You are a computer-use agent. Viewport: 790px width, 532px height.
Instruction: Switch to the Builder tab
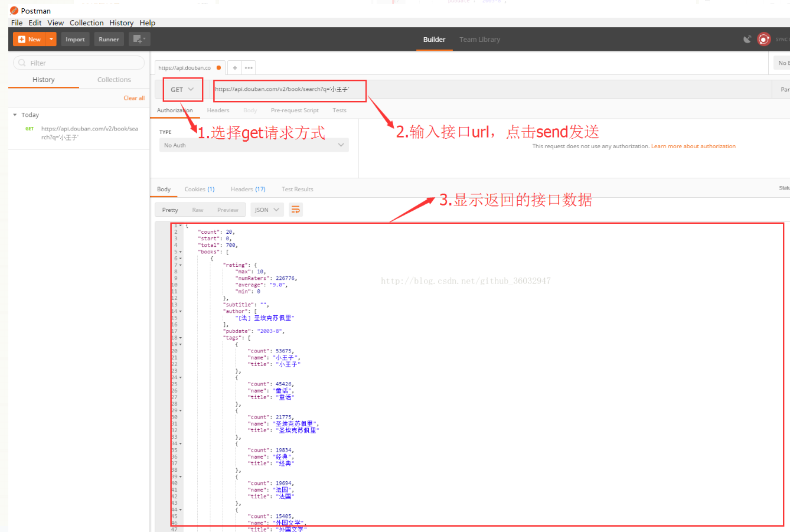pos(434,40)
